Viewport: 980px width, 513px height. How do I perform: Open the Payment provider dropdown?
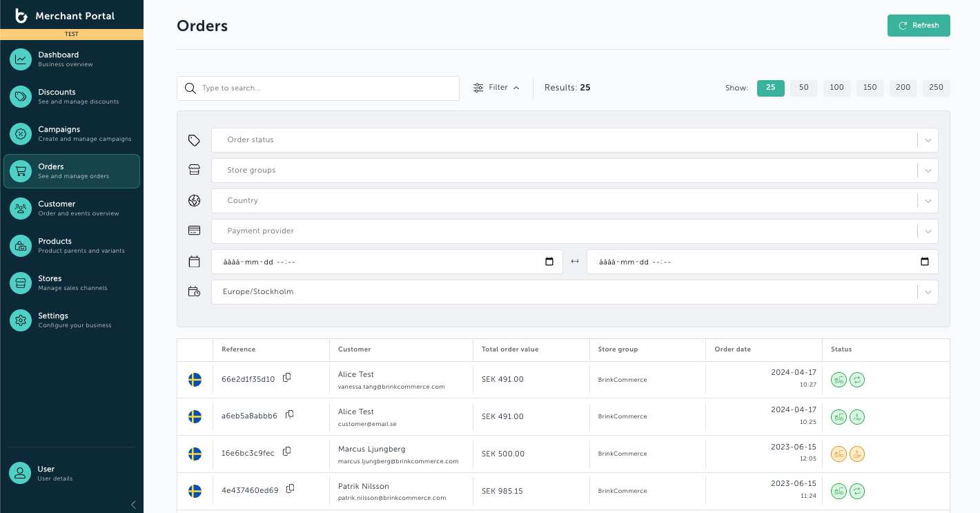point(575,231)
